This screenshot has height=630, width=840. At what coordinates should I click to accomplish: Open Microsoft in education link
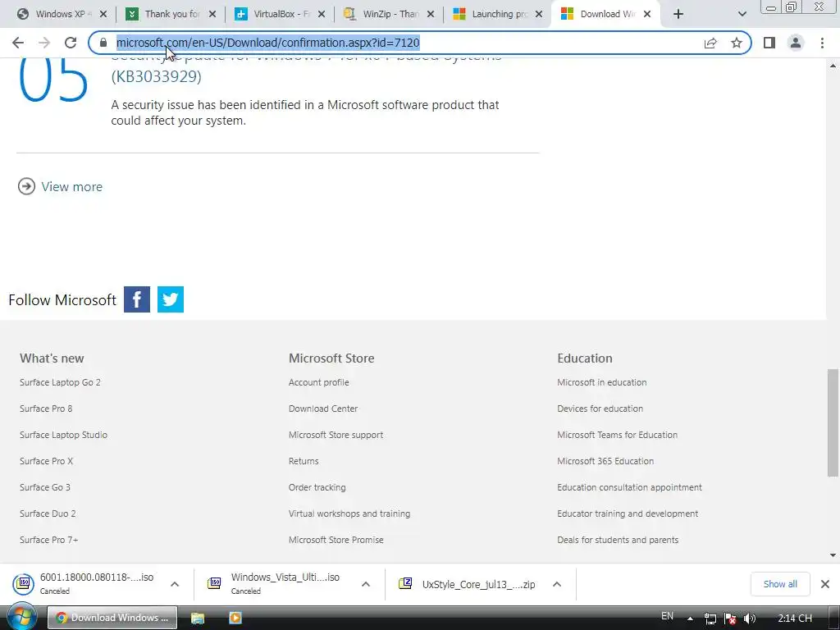pyautogui.click(x=601, y=382)
